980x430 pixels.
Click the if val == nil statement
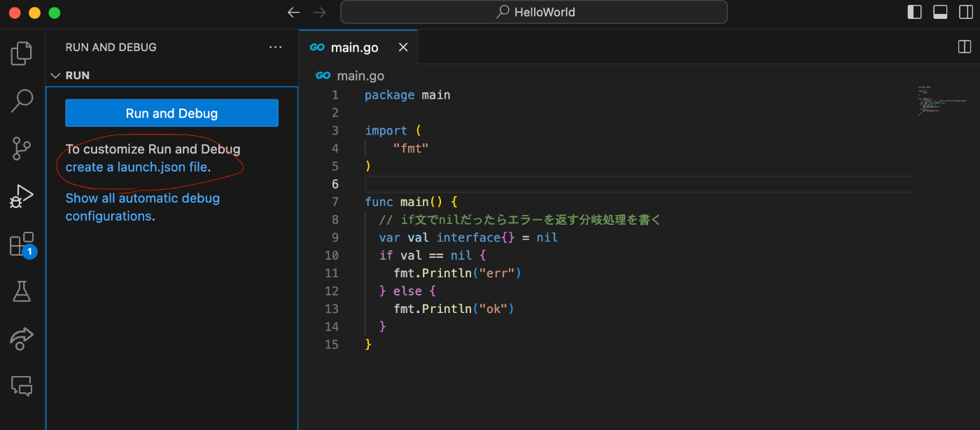coord(433,256)
